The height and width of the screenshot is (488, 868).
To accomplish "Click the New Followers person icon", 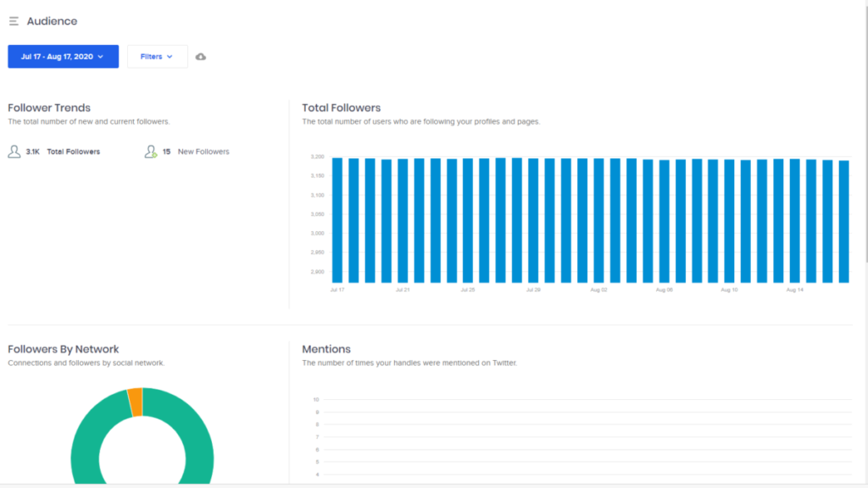I will [151, 152].
